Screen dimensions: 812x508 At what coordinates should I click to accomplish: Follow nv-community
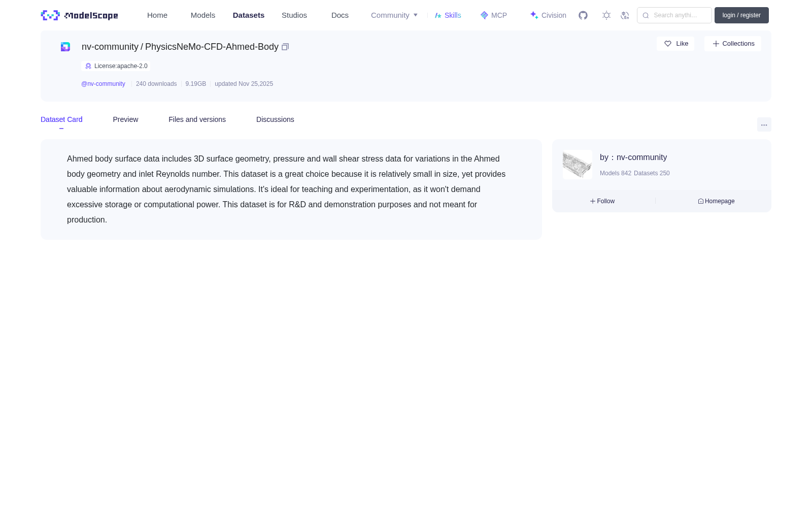pos(602,201)
